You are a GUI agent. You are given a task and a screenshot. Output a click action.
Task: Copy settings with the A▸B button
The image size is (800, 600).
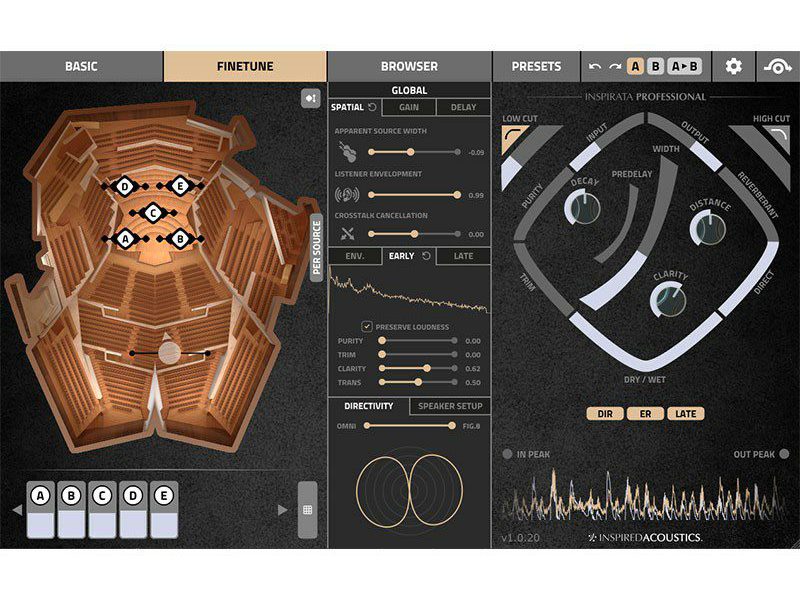coord(685,66)
